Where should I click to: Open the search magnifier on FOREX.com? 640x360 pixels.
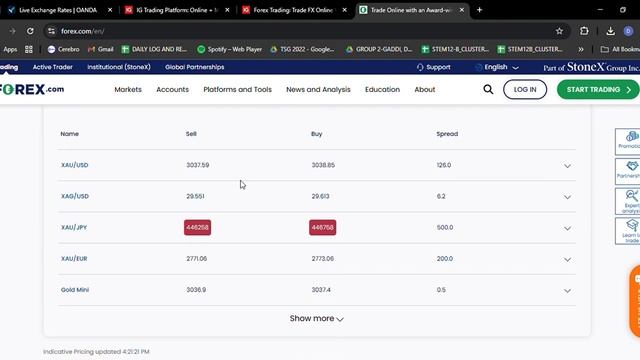[488, 89]
